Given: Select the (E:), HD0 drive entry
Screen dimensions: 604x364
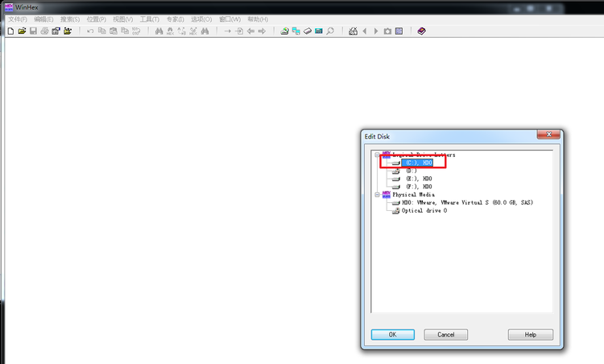Looking at the screenshot, I should 419,179.
